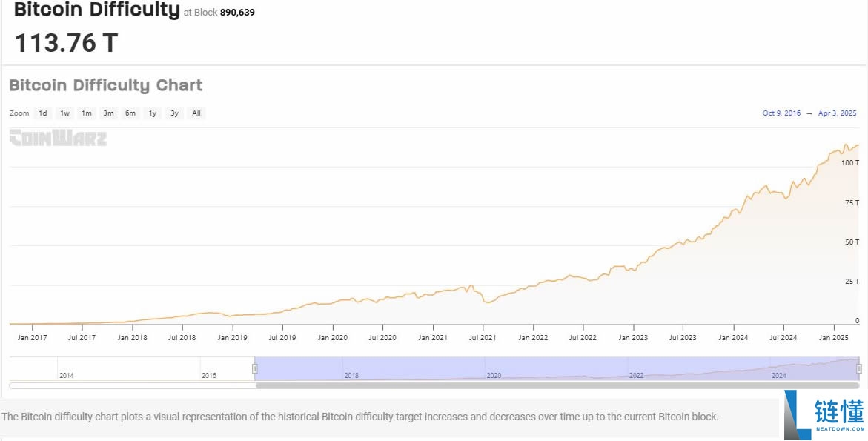Open block number 890,639

click(x=237, y=13)
